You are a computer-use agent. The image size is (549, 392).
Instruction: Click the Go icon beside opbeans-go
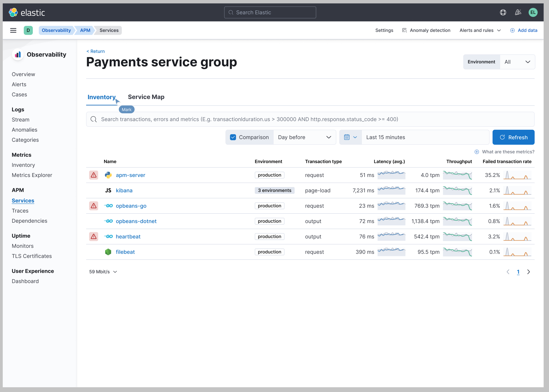[108, 206]
